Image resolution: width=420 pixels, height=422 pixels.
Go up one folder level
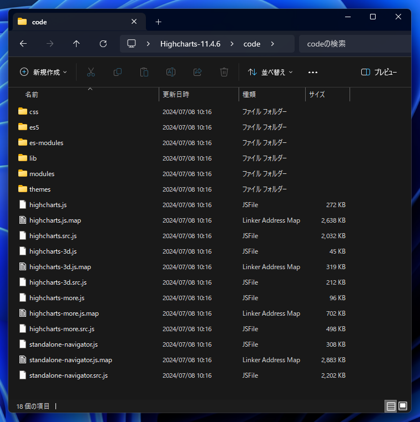click(76, 44)
